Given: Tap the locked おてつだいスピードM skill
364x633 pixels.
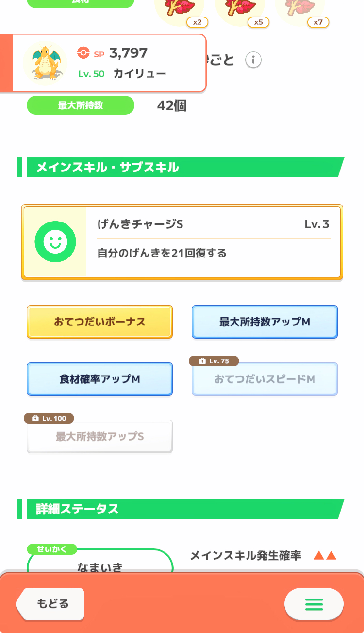Looking at the screenshot, I should coord(265,379).
